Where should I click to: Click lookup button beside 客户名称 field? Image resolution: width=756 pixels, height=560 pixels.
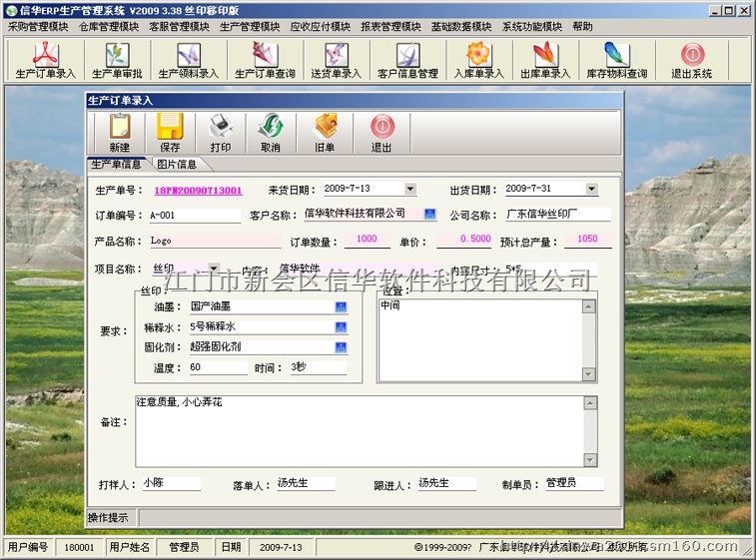[430, 214]
